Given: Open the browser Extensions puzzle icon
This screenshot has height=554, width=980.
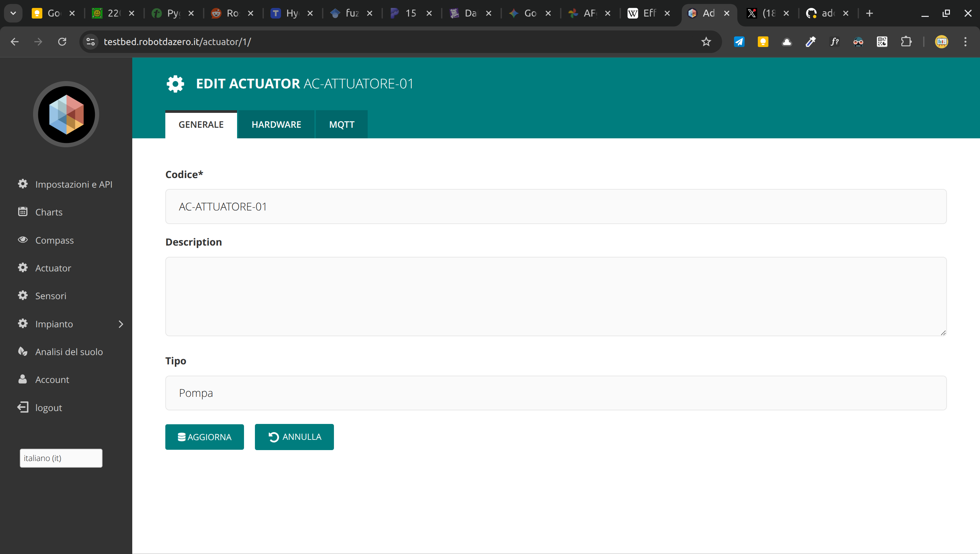Looking at the screenshot, I should click(x=906, y=41).
